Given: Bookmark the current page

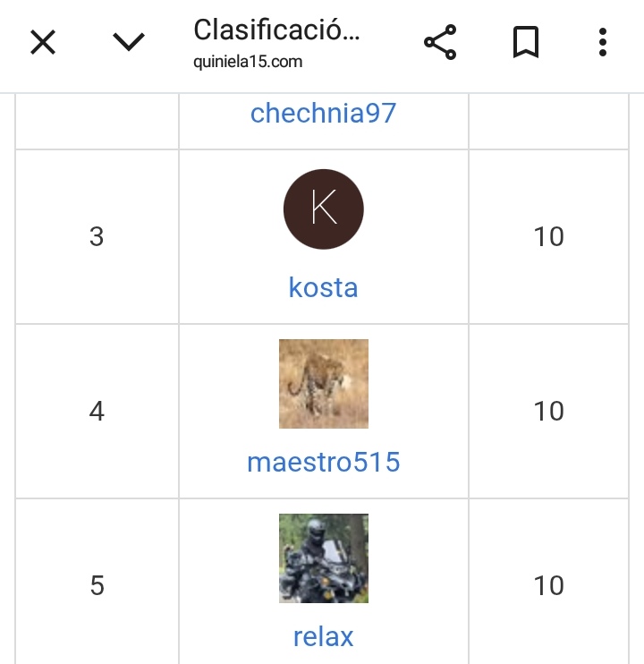Looking at the screenshot, I should pyautogui.click(x=526, y=42).
